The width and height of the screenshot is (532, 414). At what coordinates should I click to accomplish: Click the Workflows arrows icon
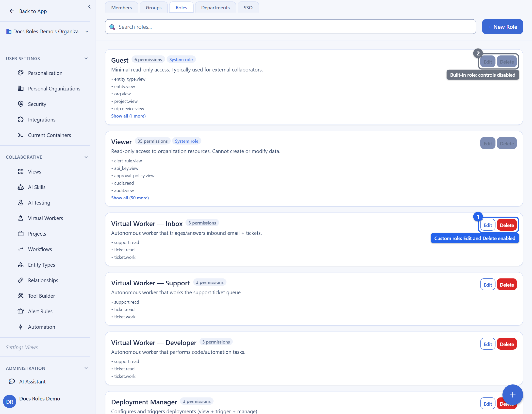(21, 249)
